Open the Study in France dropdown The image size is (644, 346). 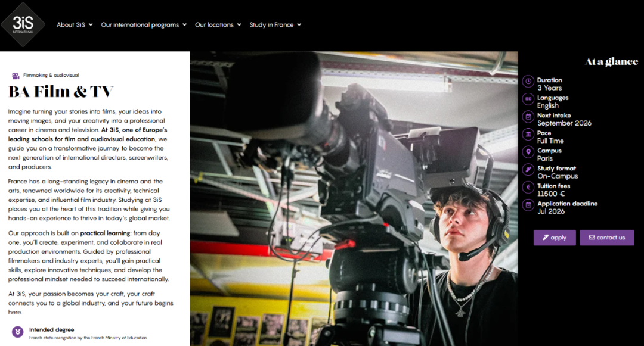click(x=275, y=25)
